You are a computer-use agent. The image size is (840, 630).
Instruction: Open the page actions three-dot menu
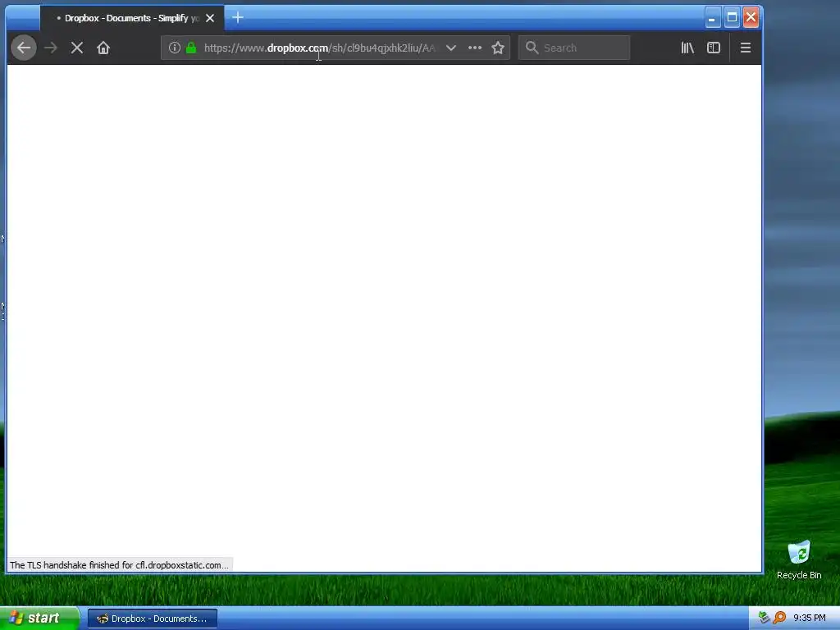(475, 48)
